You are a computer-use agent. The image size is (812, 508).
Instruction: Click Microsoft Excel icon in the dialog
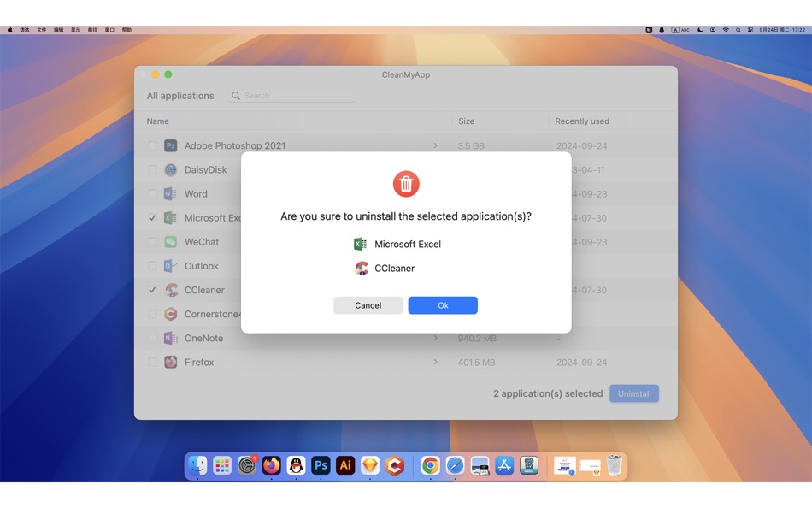[x=361, y=244]
